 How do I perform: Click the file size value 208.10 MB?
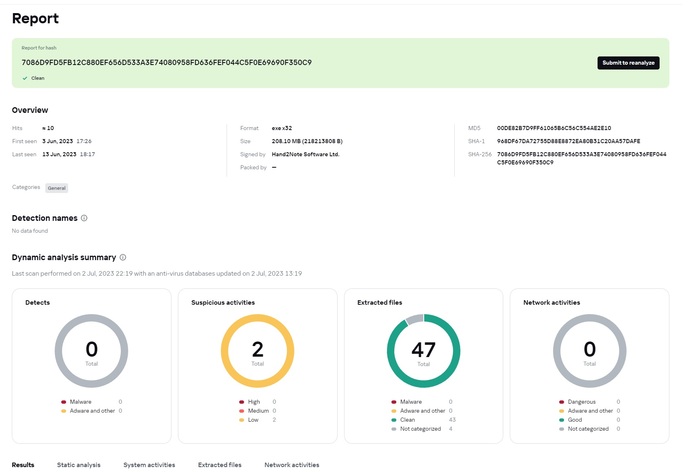pos(307,141)
